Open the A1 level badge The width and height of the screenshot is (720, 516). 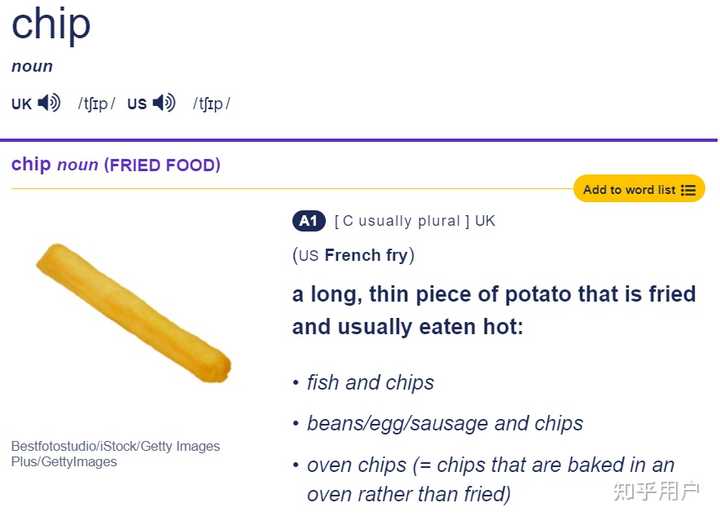[x=308, y=221]
